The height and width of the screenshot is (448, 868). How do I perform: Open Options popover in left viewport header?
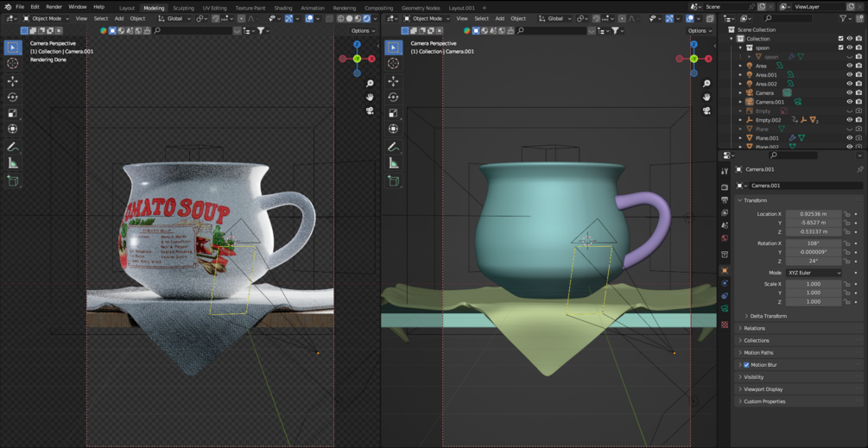[363, 30]
